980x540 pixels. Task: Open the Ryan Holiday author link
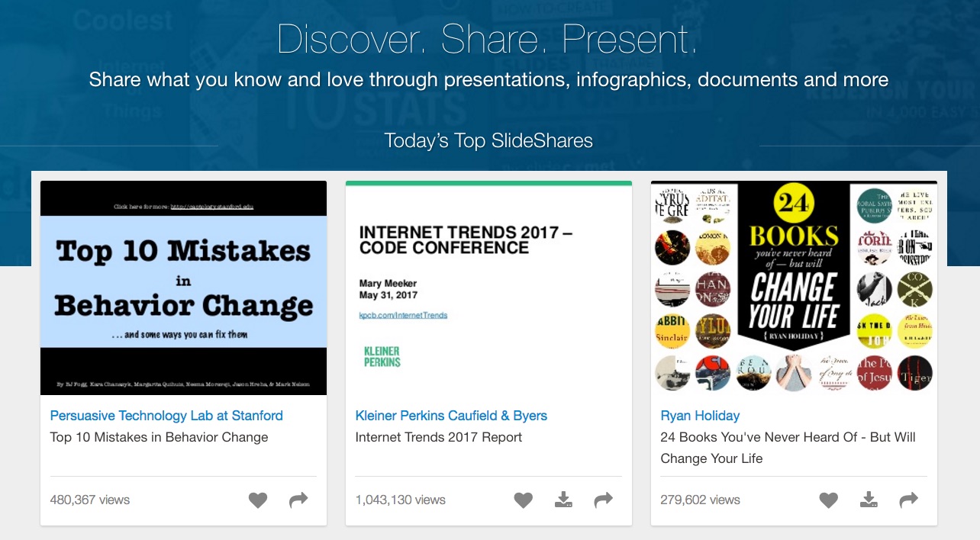pyautogui.click(x=700, y=416)
